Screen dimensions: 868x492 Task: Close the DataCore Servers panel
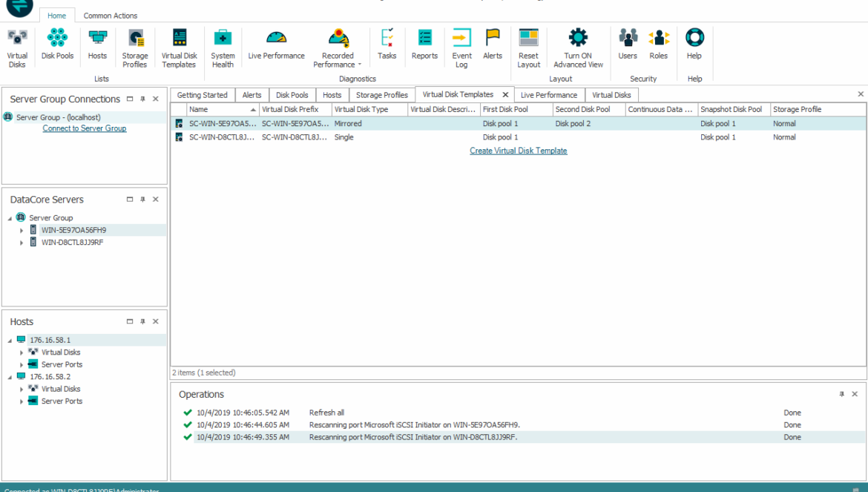pos(156,199)
